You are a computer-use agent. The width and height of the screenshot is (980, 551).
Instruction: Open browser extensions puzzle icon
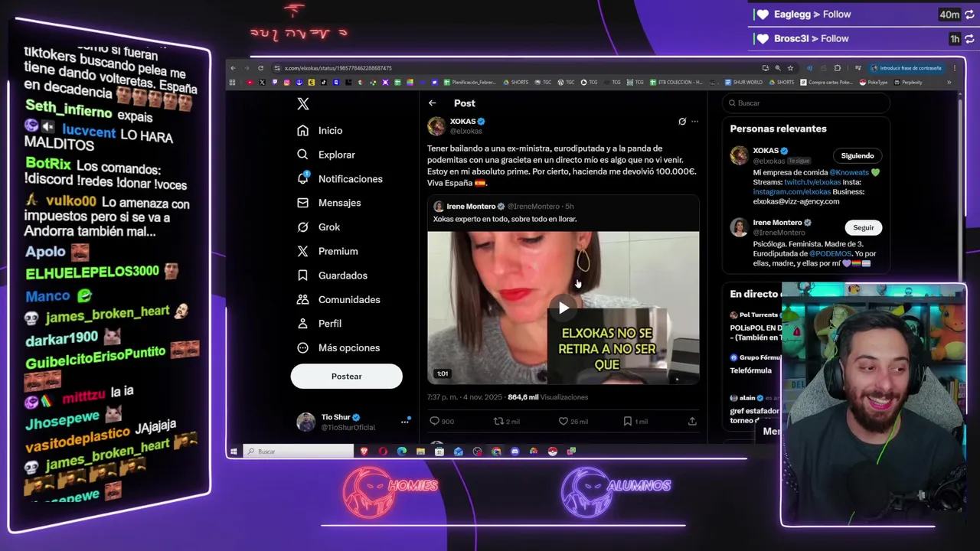pos(837,68)
